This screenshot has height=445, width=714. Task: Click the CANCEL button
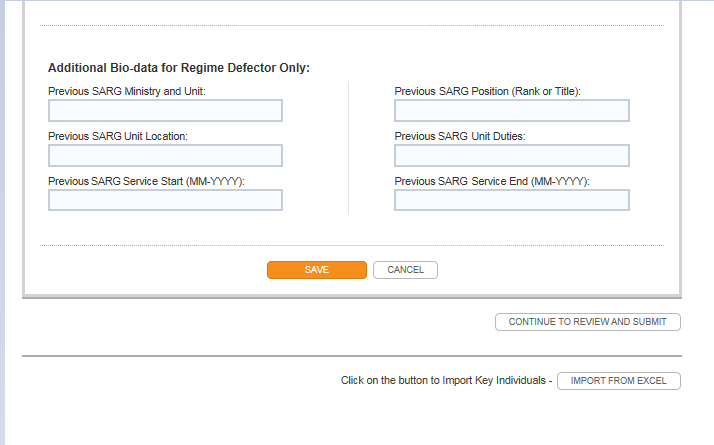(x=405, y=270)
